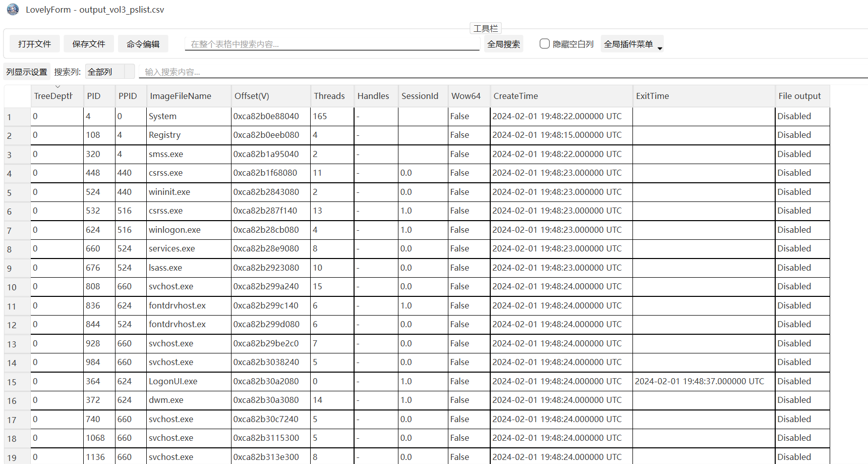Click the ImageFileName column header
The image size is (868, 464).
(189, 96)
